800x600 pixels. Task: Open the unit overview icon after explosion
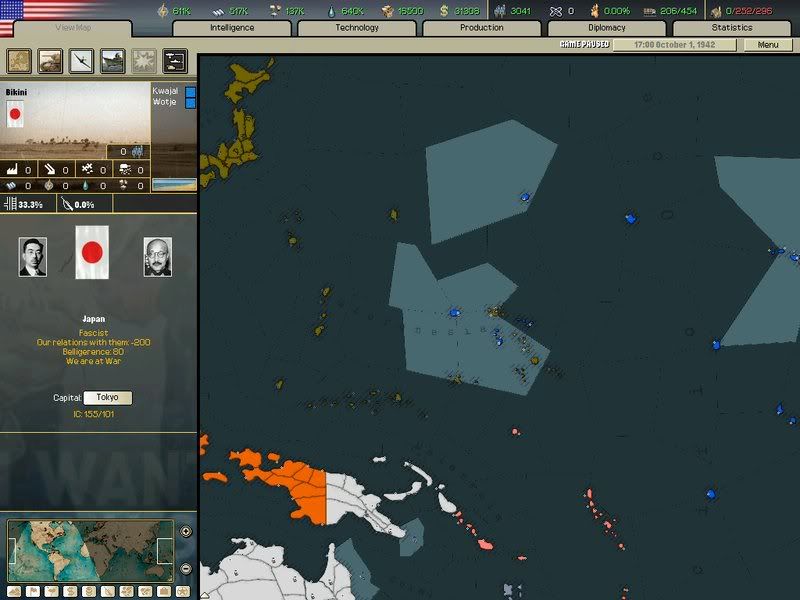pyautogui.click(x=175, y=61)
